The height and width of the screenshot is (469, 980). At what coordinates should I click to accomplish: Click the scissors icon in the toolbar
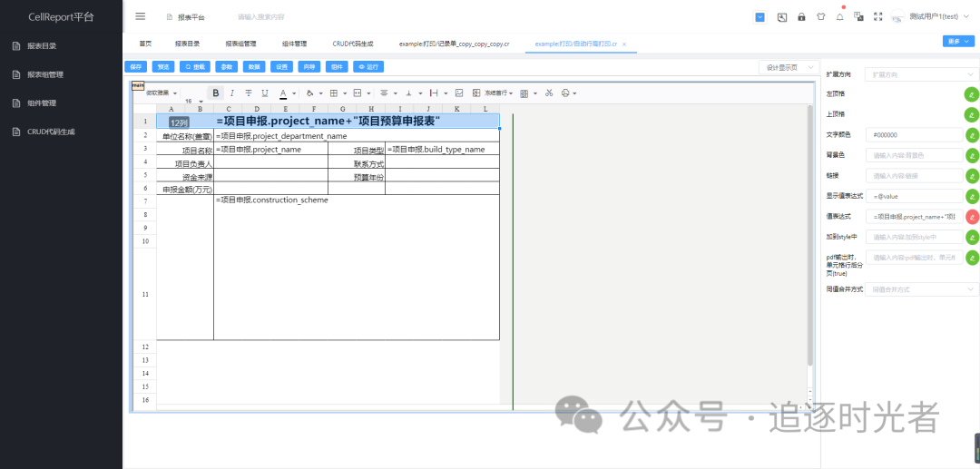tap(549, 93)
